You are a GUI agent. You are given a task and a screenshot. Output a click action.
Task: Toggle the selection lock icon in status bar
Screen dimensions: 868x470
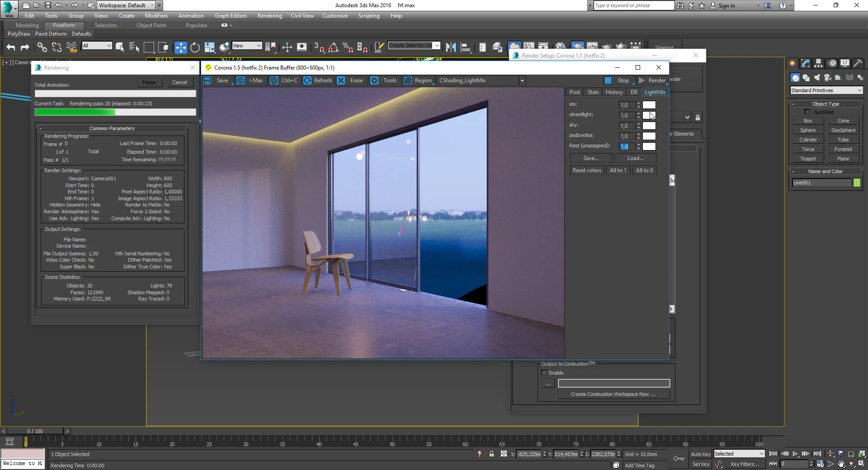491,454
